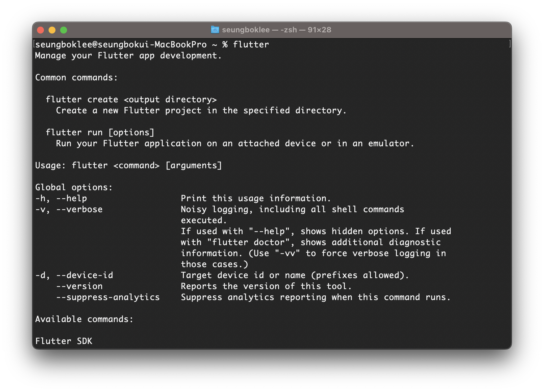Click the line 'Manage your Flutter app development.'
Image resolution: width=544 pixels, height=392 pixels.
pos(128,56)
